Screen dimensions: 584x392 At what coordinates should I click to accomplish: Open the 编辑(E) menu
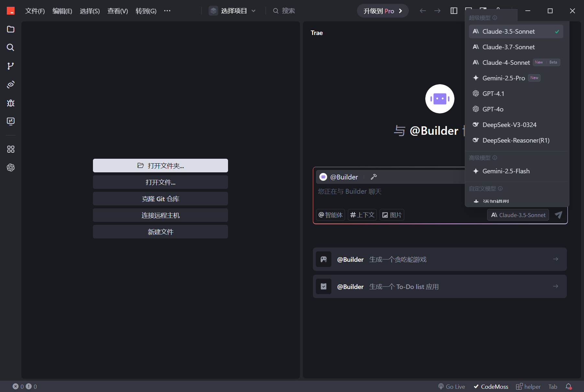coord(62,11)
